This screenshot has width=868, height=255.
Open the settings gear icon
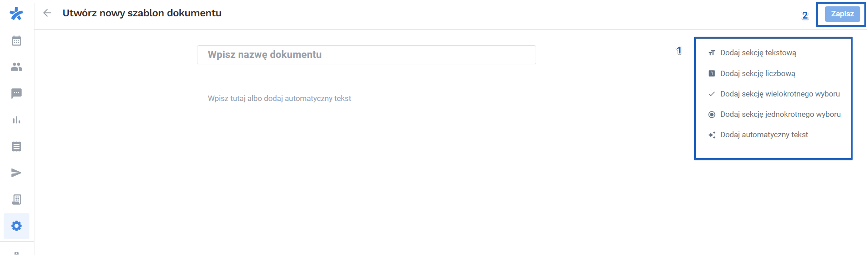point(16,226)
